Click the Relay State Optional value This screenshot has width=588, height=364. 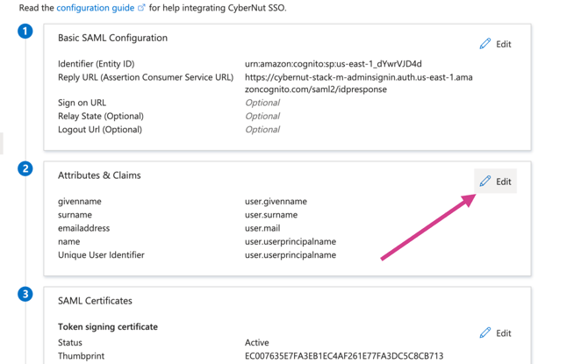[262, 116]
